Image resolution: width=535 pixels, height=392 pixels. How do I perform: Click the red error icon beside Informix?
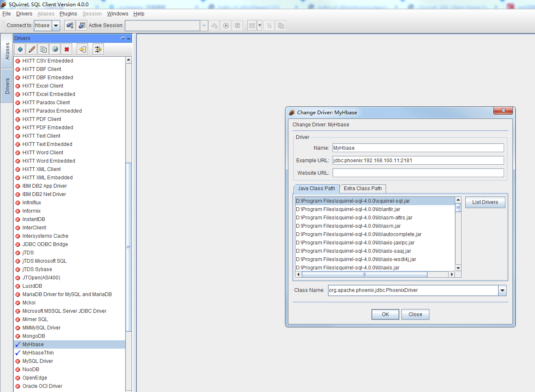click(18, 211)
